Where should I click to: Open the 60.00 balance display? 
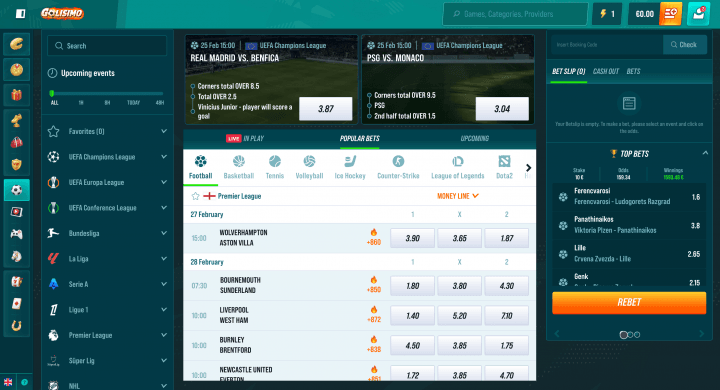[x=644, y=14]
